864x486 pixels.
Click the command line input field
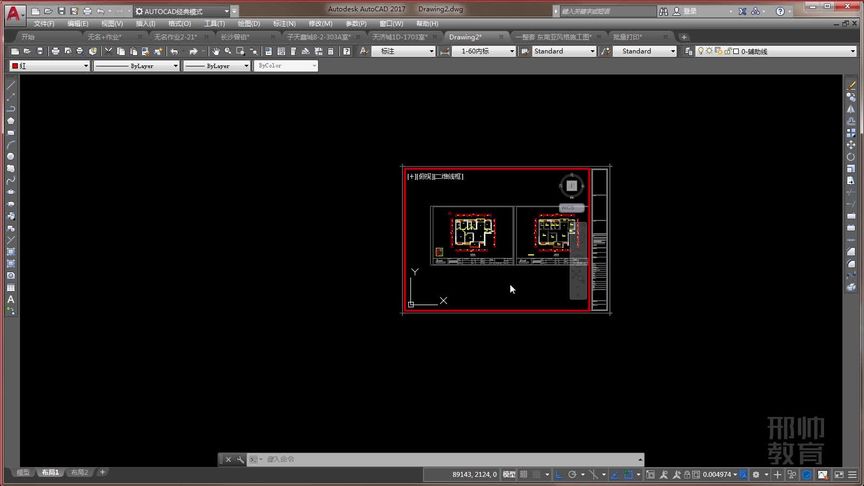tap(446, 459)
